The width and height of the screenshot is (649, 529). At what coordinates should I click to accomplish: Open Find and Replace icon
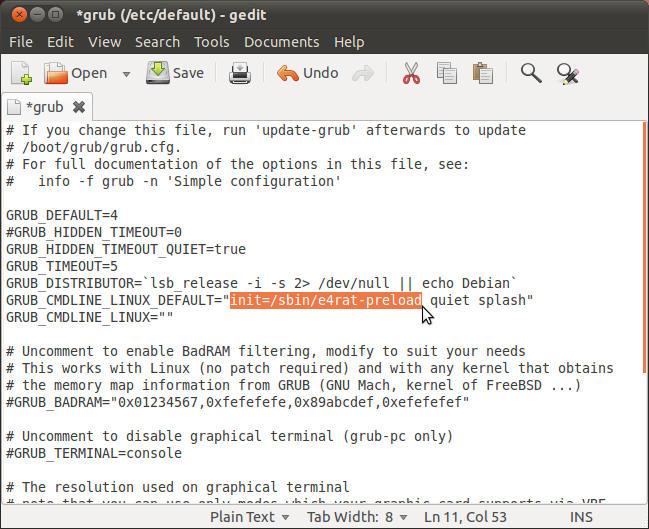click(x=567, y=74)
